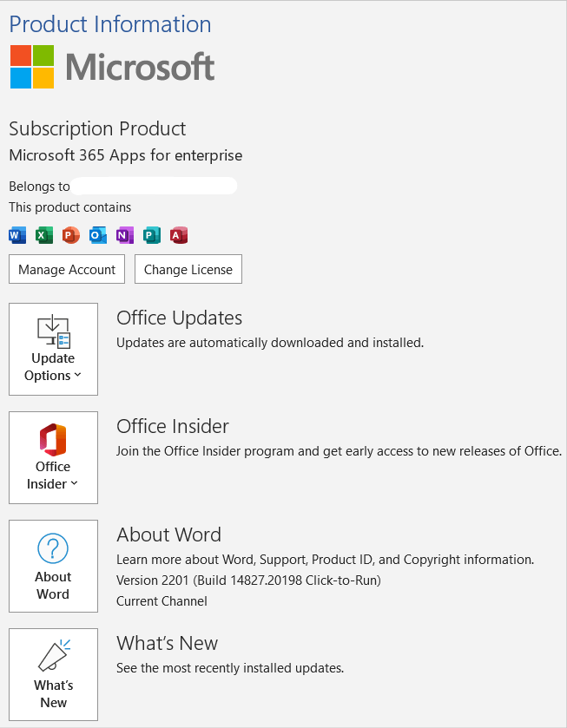Click 'See the most recently installed updates' text

click(x=230, y=669)
